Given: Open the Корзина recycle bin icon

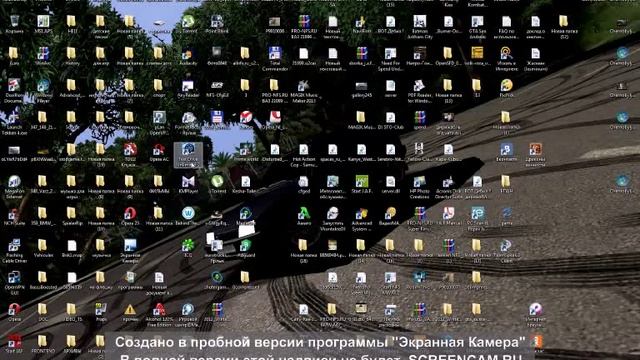Looking at the screenshot, I should (14, 24).
